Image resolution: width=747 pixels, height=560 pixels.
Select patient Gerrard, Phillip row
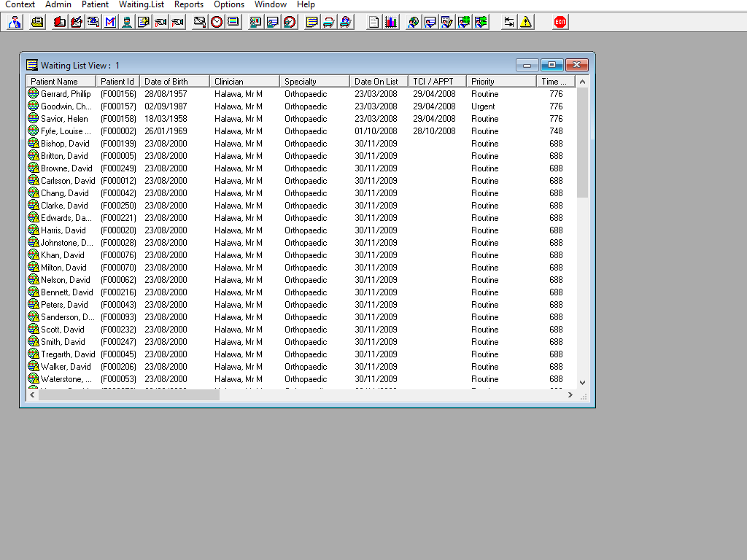point(301,94)
